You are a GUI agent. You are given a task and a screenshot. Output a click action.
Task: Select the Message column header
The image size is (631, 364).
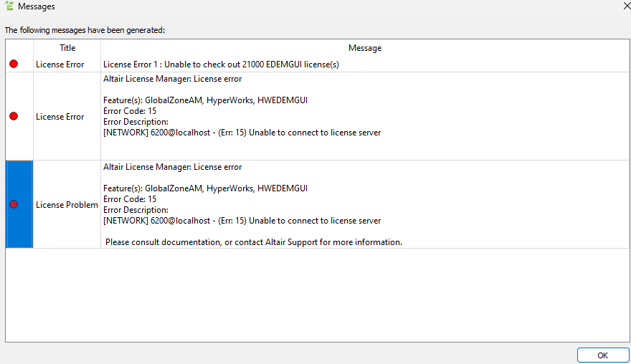pos(364,48)
